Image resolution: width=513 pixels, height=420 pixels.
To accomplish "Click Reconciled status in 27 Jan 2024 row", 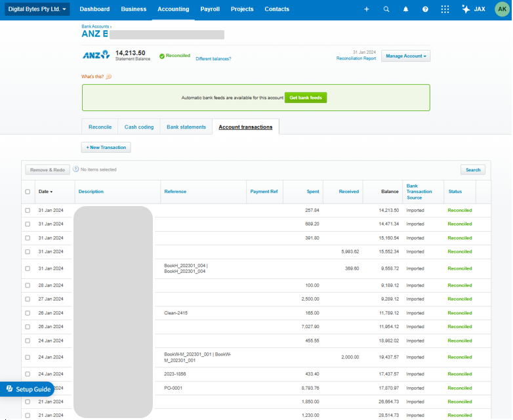I will click(x=460, y=299).
